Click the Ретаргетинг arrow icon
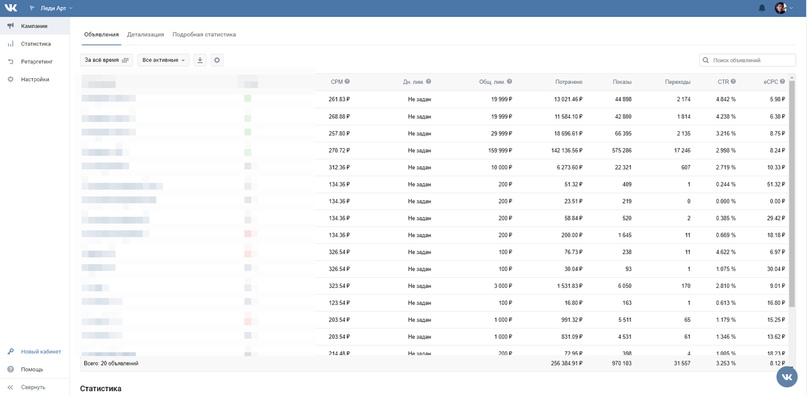The image size is (807, 395). pyautogui.click(x=10, y=62)
